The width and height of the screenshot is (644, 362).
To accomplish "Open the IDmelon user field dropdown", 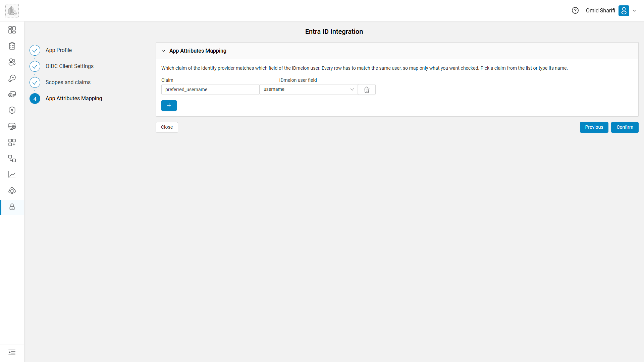I will tap(309, 89).
